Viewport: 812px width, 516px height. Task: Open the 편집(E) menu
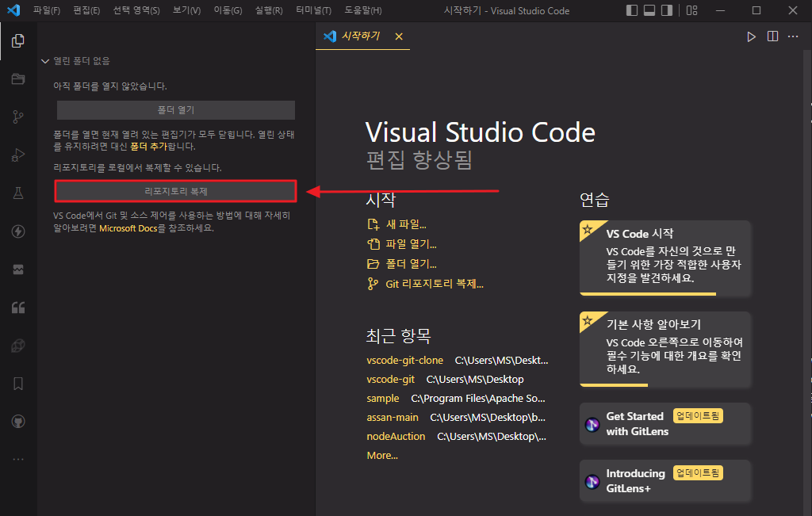[86, 10]
